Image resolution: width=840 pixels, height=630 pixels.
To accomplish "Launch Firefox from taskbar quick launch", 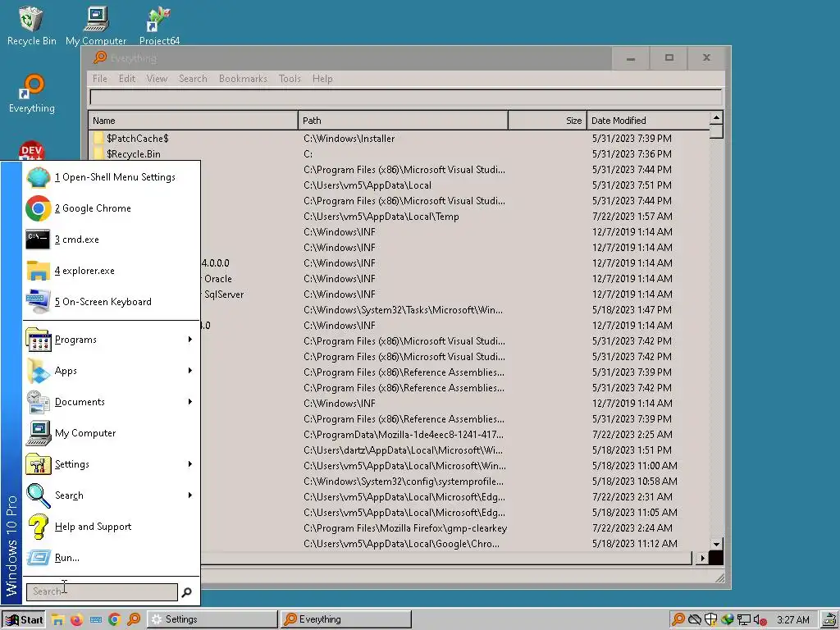I will click(76, 619).
